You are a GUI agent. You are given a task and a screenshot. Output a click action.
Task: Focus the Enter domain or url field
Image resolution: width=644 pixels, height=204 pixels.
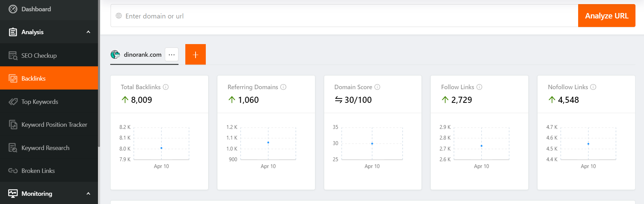341,16
